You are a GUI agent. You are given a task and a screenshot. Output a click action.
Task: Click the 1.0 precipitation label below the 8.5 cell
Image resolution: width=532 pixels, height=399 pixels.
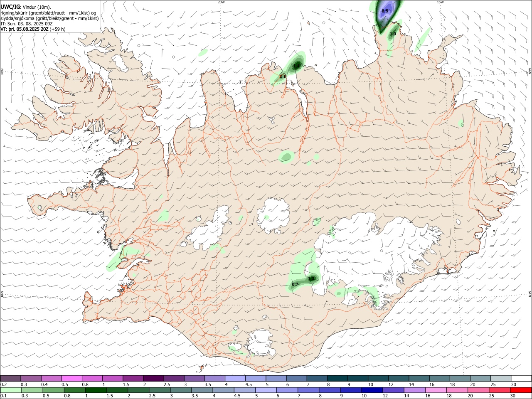coord(393,34)
